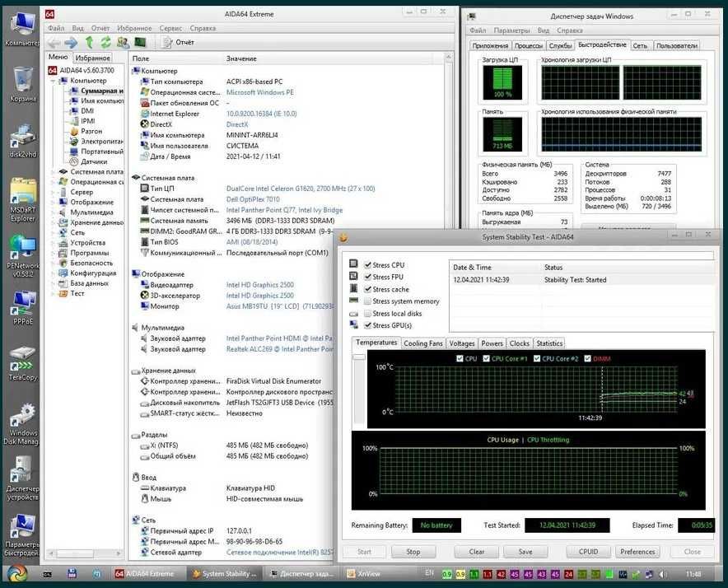728x588 pixels.
Task: Uncheck the Stress cache checkbox
Action: pyautogui.click(x=368, y=289)
